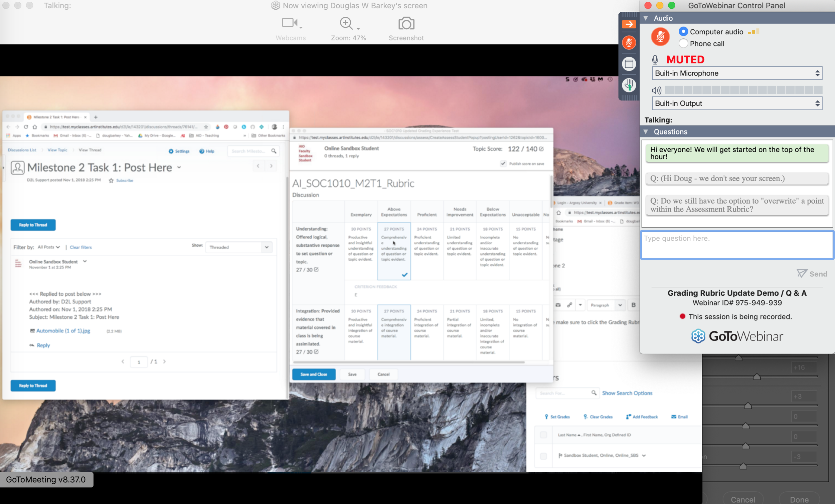Click the speaker volume level bar
Screen dimensions: 835x504
[x=743, y=90]
